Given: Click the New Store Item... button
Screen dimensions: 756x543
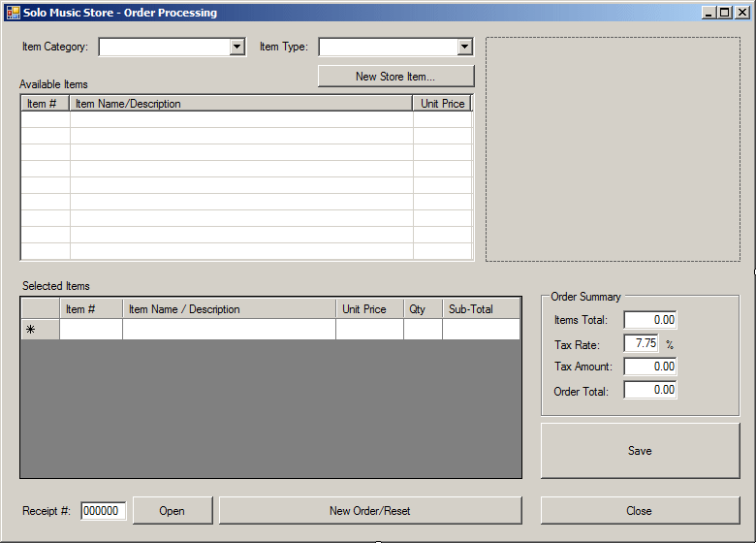Looking at the screenshot, I should [395, 77].
